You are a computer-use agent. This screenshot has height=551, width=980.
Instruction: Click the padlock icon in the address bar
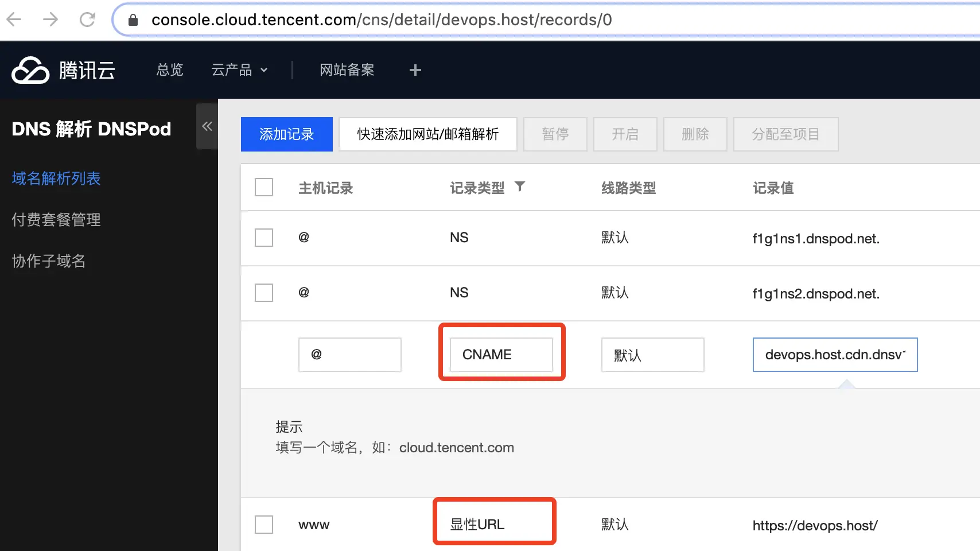pos(133,20)
